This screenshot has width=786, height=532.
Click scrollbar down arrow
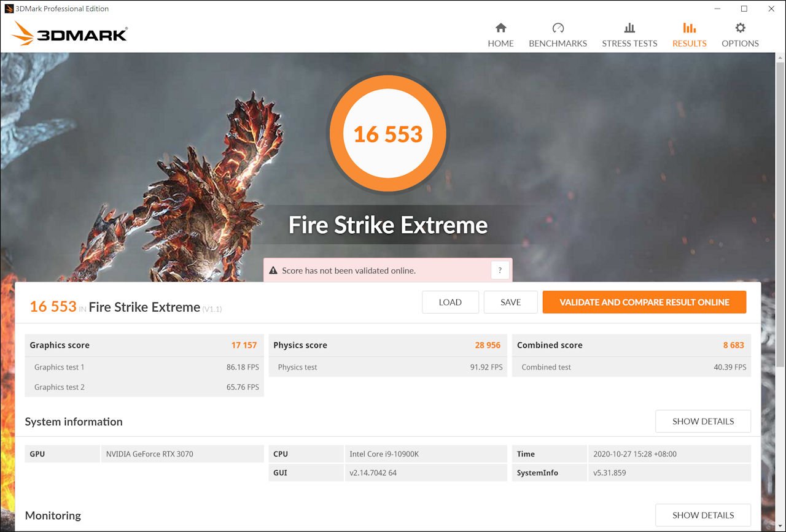[x=780, y=526]
